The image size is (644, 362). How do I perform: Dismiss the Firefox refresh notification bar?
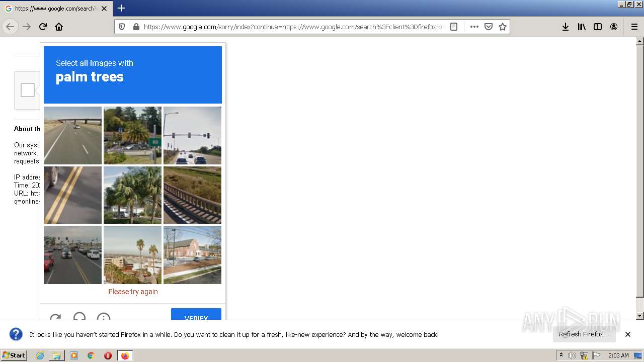coord(628,334)
